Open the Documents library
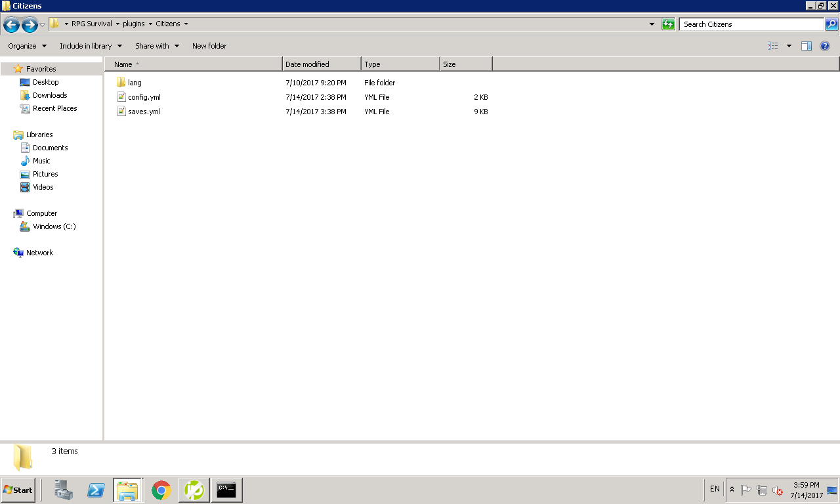The height and width of the screenshot is (504, 840). 50,148
